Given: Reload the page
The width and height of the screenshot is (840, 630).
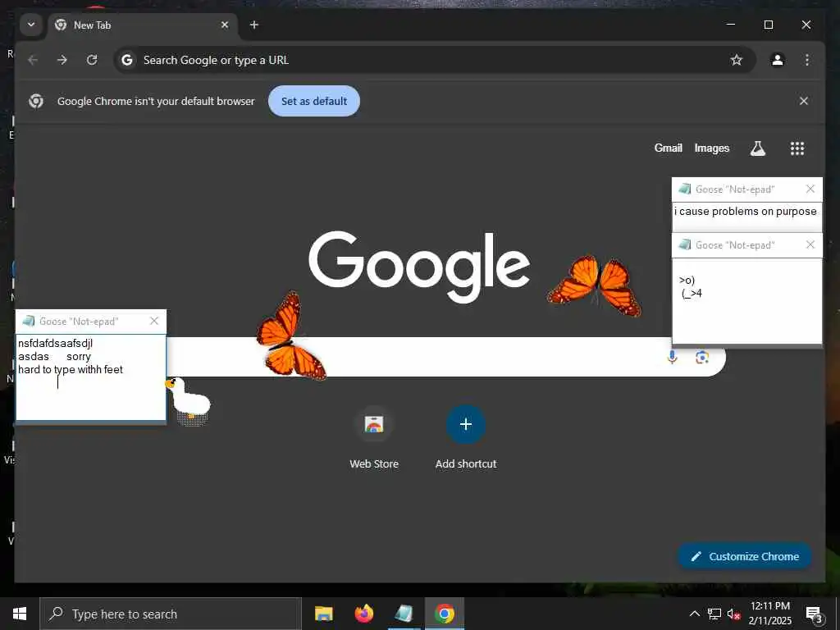Looking at the screenshot, I should click(92, 60).
